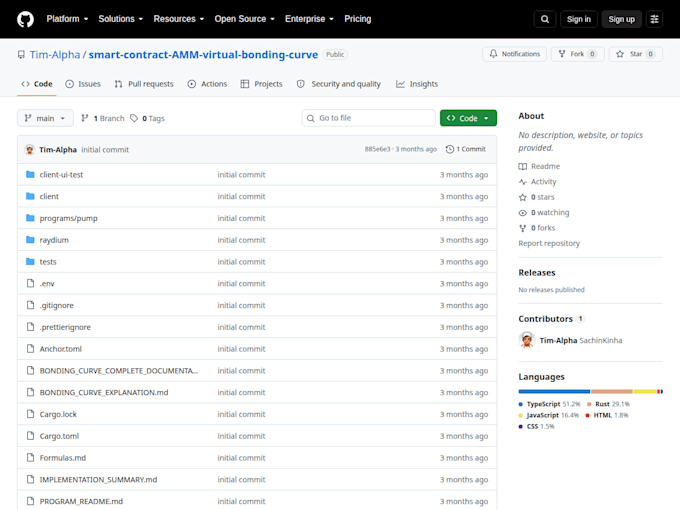680x510 pixels.
Task: Click the client-ui-test folder icon
Action: [30, 174]
